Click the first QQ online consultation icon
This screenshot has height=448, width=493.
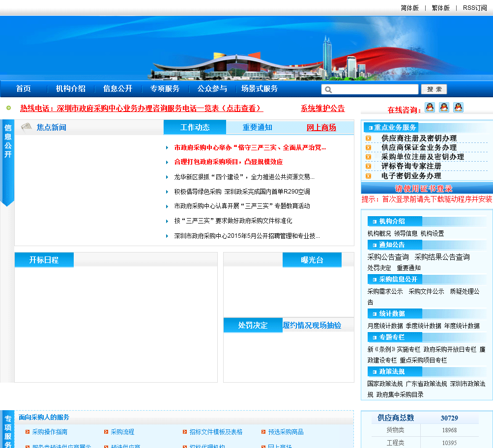pyautogui.click(x=430, y=108)
